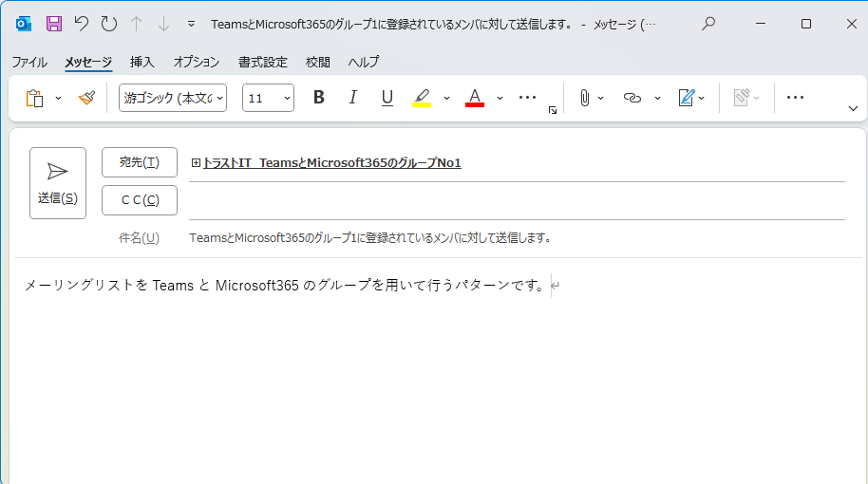
Task: Click the Format Painter brush icon
Action: pyautogui.click(x=86, y=98)
